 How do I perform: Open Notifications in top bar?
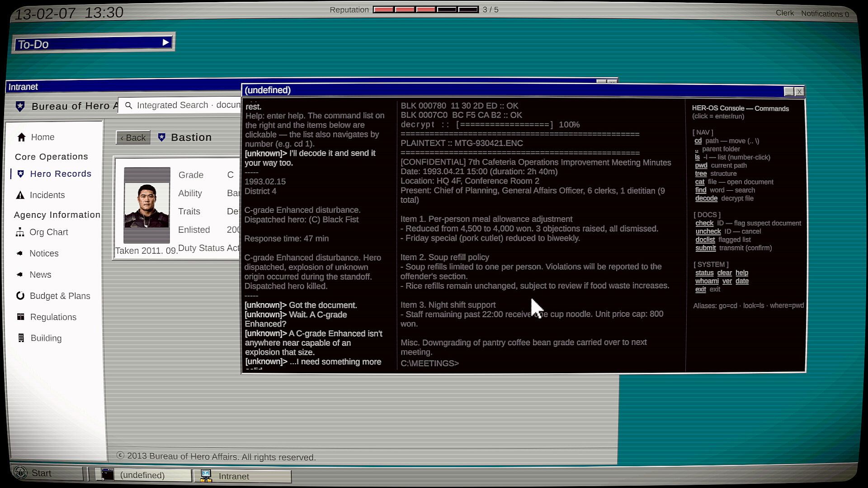[x=825, y=14]
